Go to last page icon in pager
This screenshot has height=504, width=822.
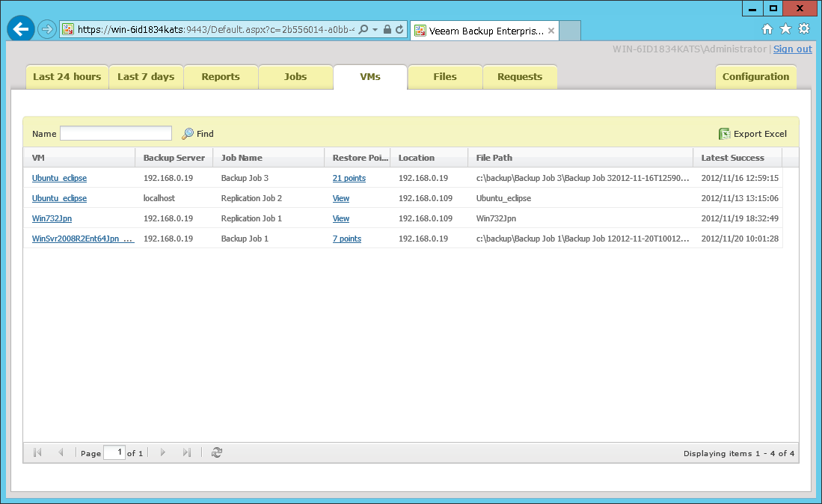[x=187, y=452]
